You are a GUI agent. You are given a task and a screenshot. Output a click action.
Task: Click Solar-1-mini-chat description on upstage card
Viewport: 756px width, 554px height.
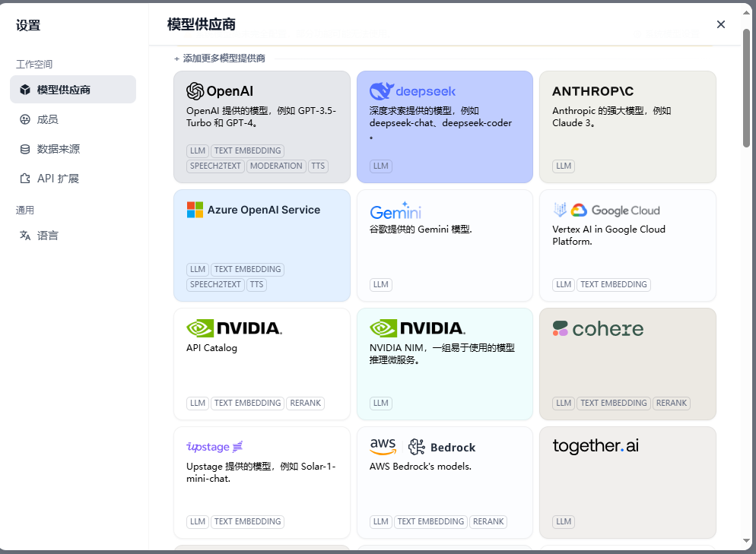click(262, 473)
